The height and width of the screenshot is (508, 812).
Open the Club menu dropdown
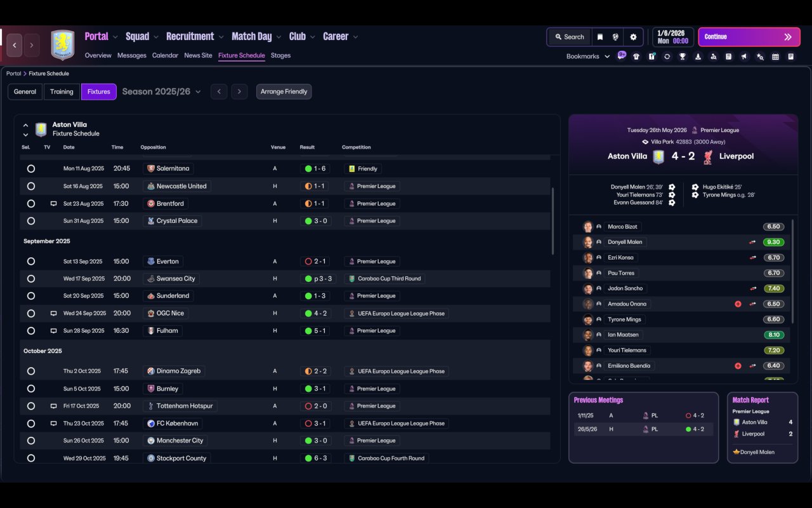click(303, 37)
